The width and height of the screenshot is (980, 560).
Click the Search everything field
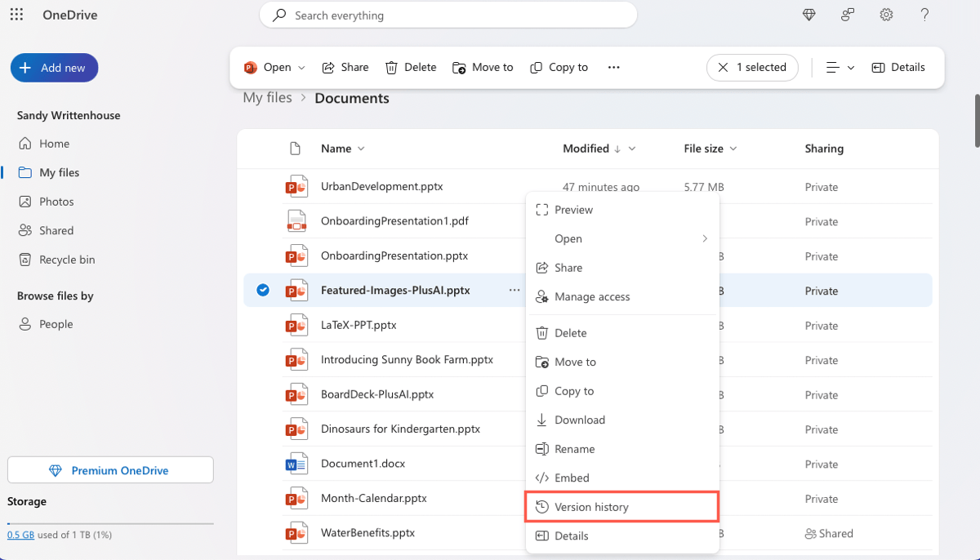point(448,15)
